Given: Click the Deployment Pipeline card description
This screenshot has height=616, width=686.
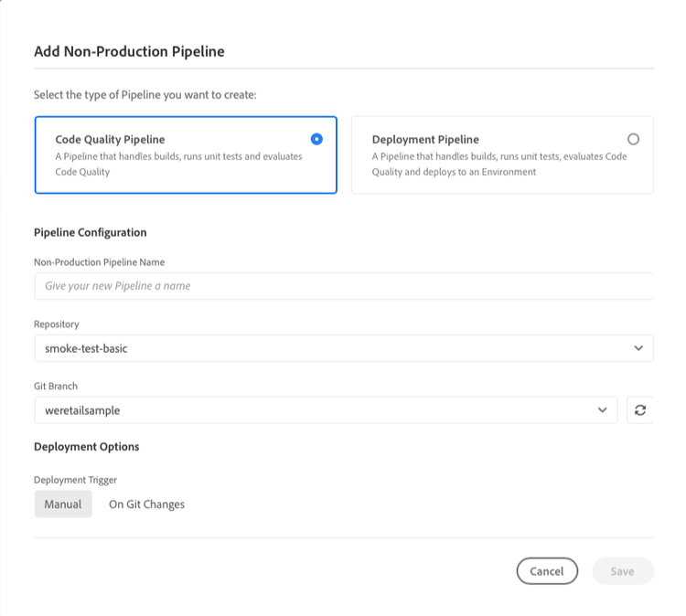Looking at the screenshot, I should tap(499, 164).
